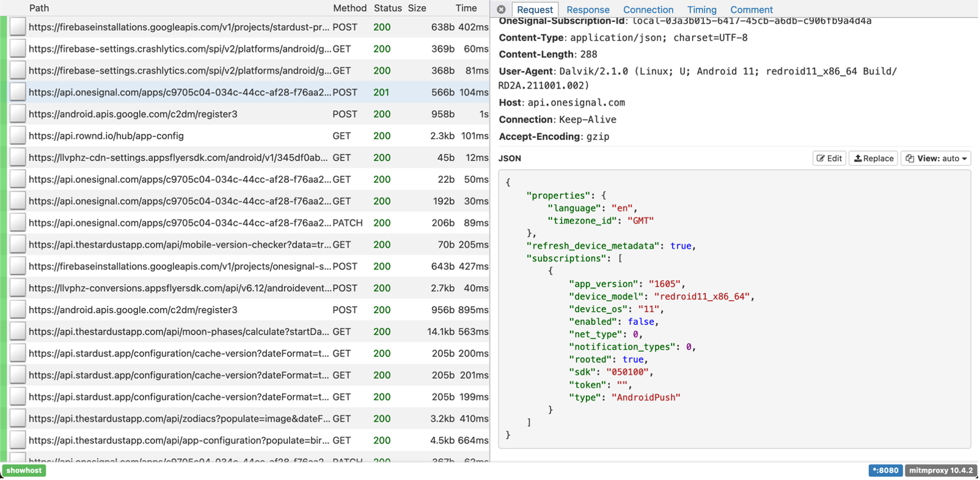Click icon of api.rownd.io app-config flow
980x480 pixels.
18,136
